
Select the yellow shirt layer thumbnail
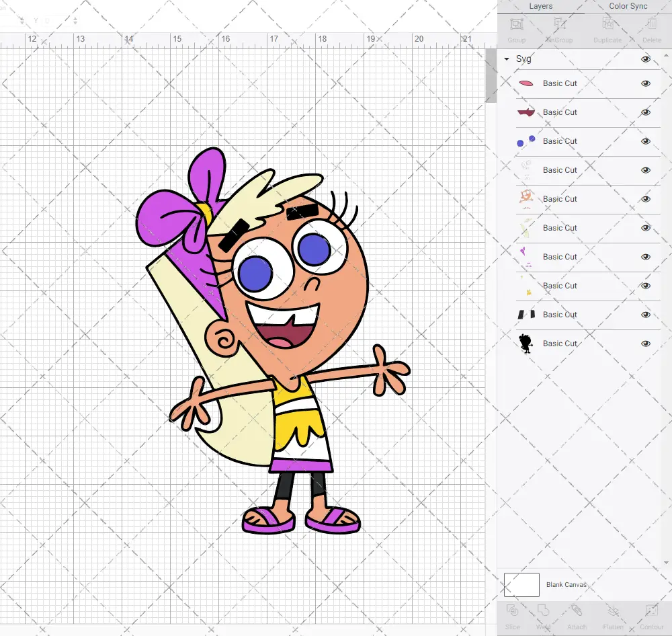pyautogui.click(x=526, y=286)
